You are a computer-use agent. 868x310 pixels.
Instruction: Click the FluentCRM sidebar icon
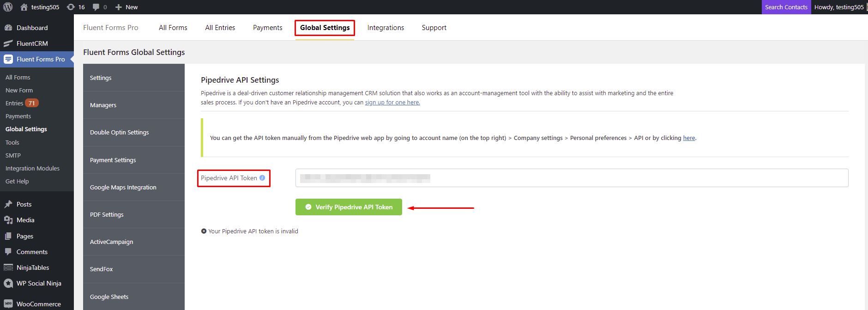[8, 43]
